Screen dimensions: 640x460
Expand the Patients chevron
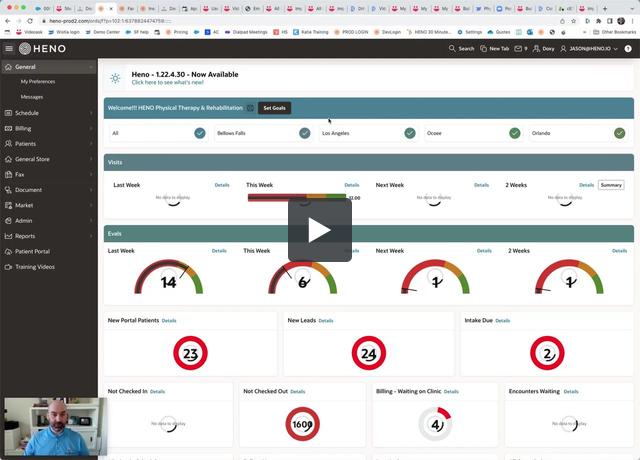point(91,144)
